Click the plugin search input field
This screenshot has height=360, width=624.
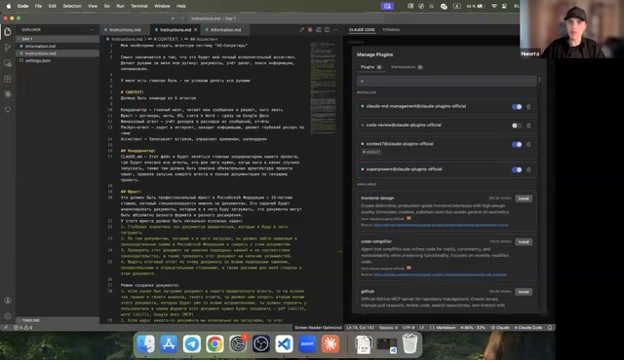pos(447,81)
